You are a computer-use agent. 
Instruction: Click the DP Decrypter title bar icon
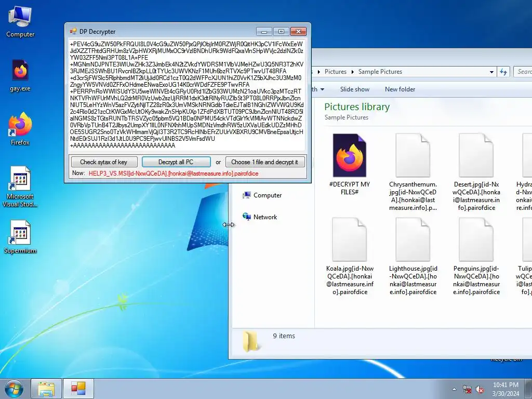[x=73, y=32]
